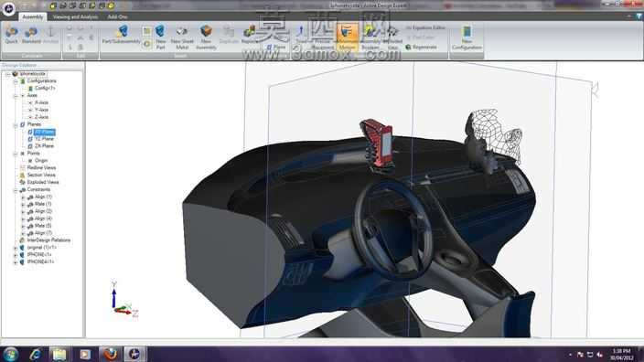Click the Exploded View tool

393,37
